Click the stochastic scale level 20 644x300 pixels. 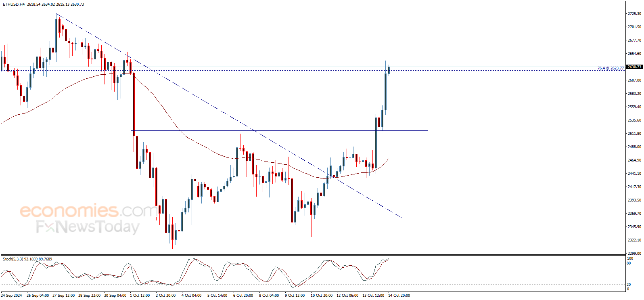pos(629,285)
